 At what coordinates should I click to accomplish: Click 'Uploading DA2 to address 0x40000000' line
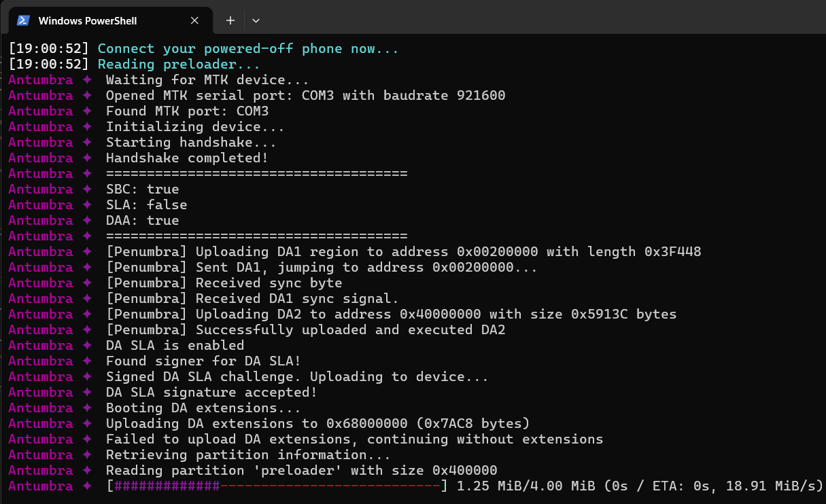point(392,314)
